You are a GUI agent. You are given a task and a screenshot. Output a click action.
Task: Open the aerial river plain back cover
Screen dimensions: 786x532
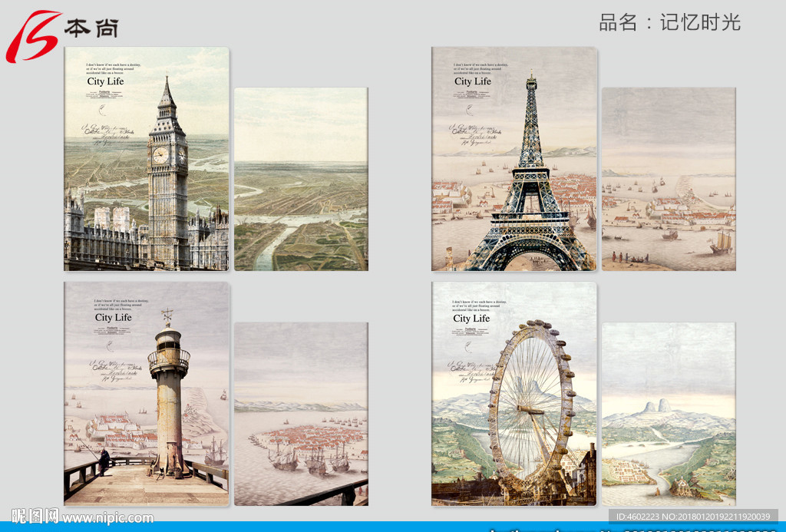pyautogui.click(x=301, y=180)
